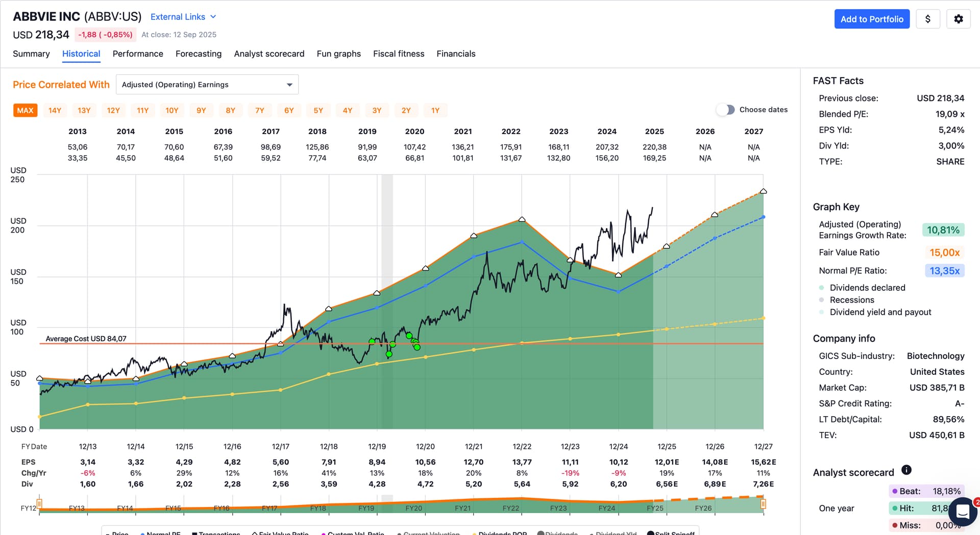980x535 pixels.
Task: Switch to the Forecasting tab
Action: point(199,54)
